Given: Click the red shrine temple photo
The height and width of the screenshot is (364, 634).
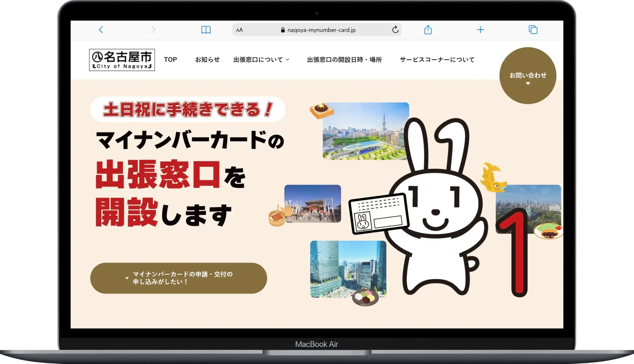Looking at the screenshot, I should (313, 203).
